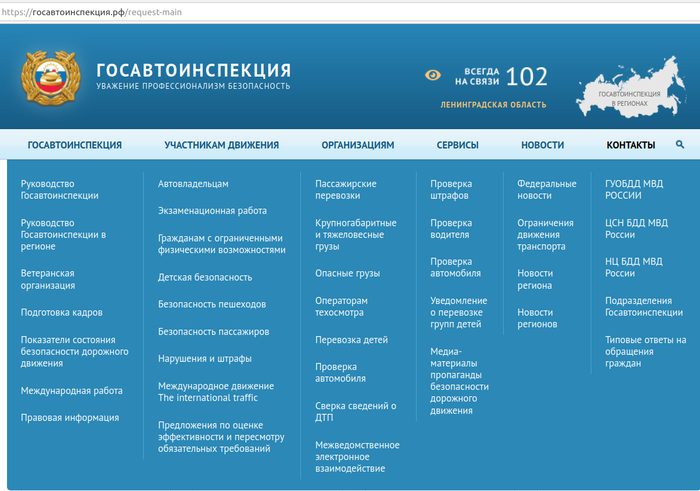
Task: Click Сверка сведений о ДТП
Action: (x=355, y=412)
